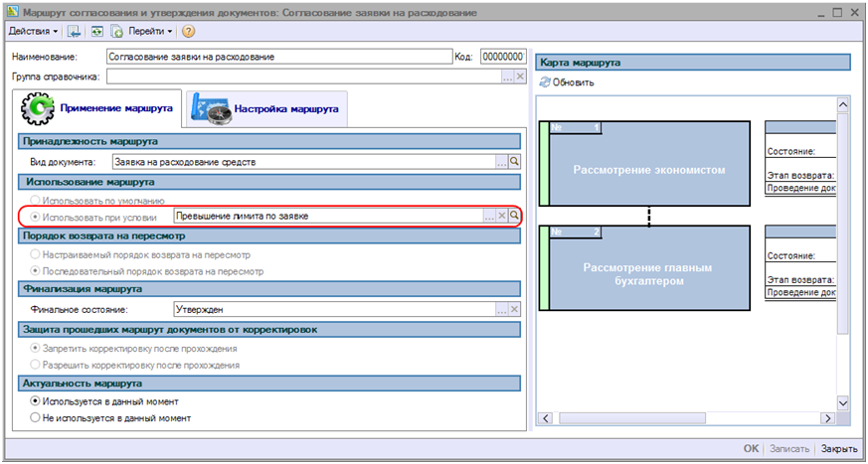This screenshot has width=868, height=464.
Task: Clear the Превышение лимита по заявке condition
Action: pos(502,216)
